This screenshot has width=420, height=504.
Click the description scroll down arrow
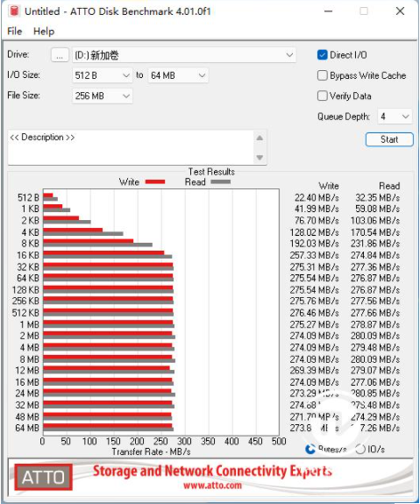click(x=260, y=158)
